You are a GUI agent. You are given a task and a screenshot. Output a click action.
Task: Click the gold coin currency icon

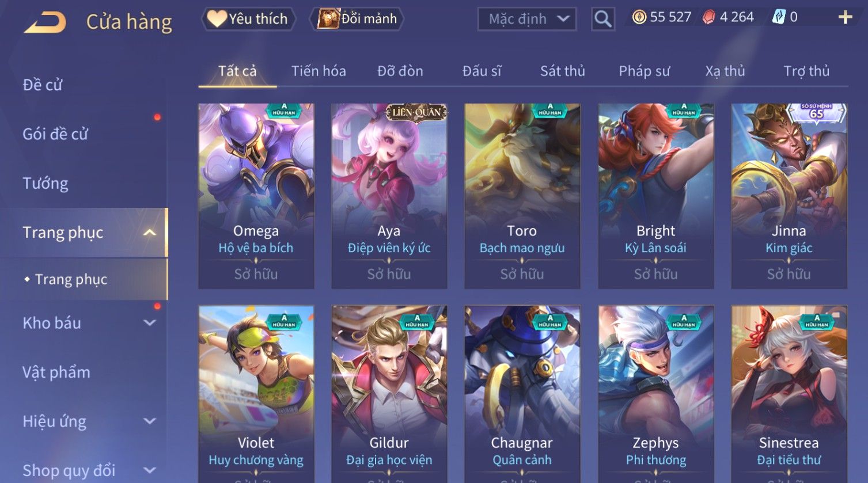(x=639, y=17)
